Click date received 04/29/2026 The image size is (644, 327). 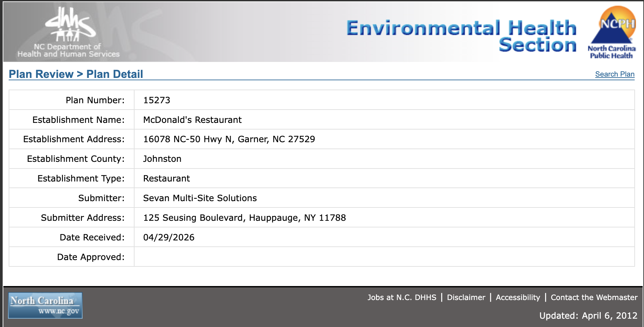pos(169,237)
